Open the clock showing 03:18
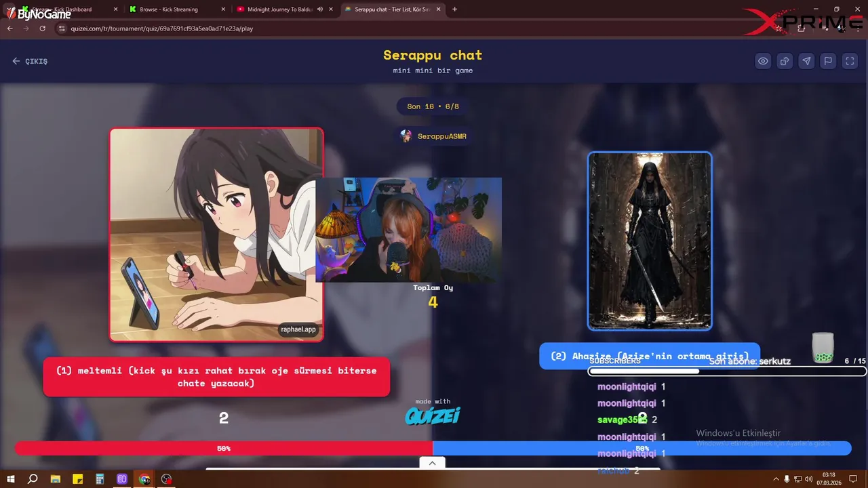 [829, 479]
